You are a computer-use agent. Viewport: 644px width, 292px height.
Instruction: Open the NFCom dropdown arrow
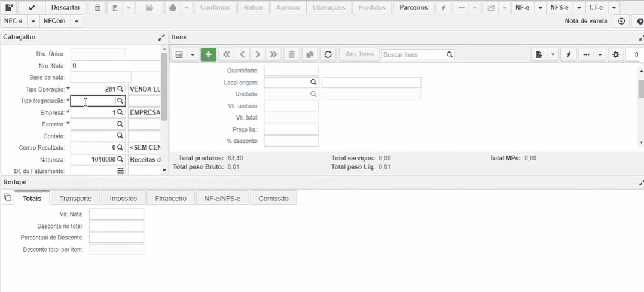(77, 21)
